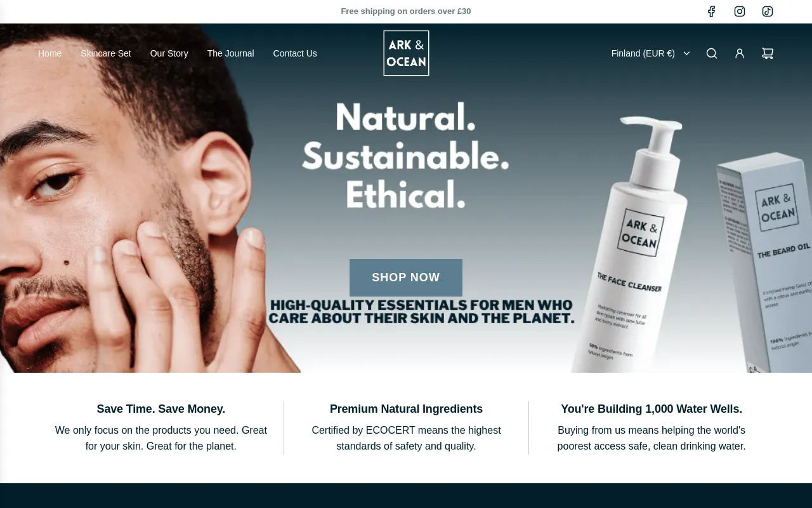Open the Facebook page icon
This screenshot has width=812, height=508.
(712, 11)
